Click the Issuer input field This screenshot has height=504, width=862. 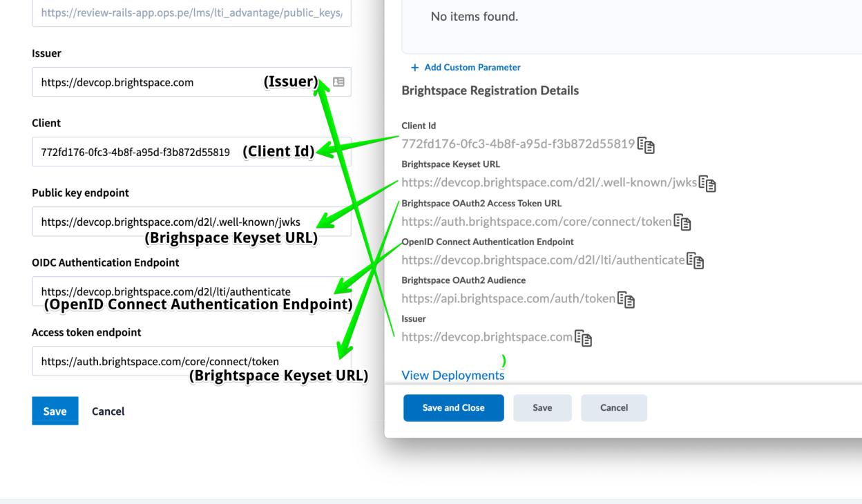[191, 82]
